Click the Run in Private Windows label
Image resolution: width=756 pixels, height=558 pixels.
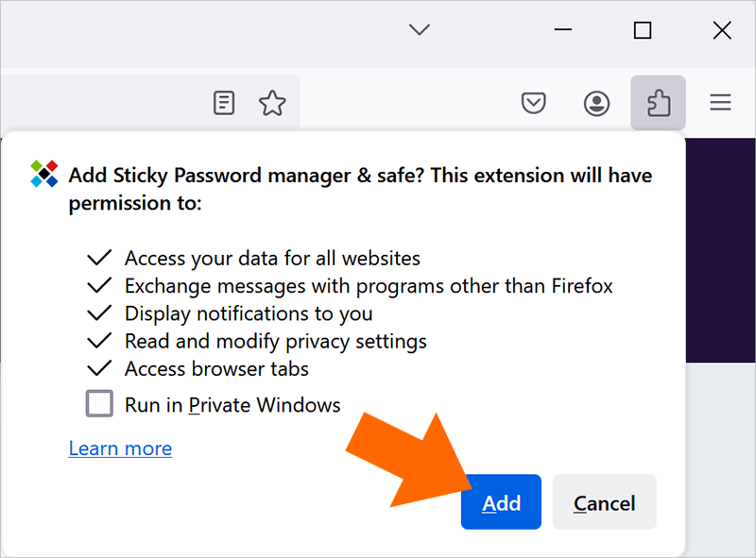click(232, 405)
